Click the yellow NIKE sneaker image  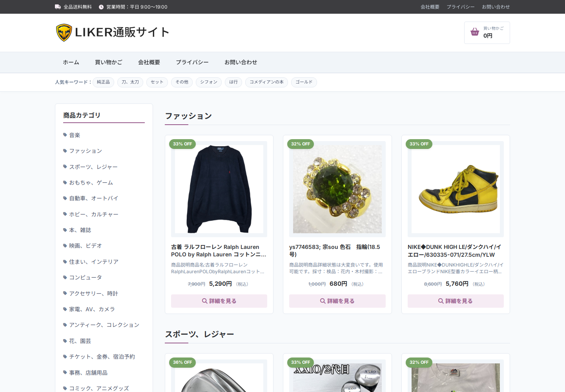click(456, 189)
